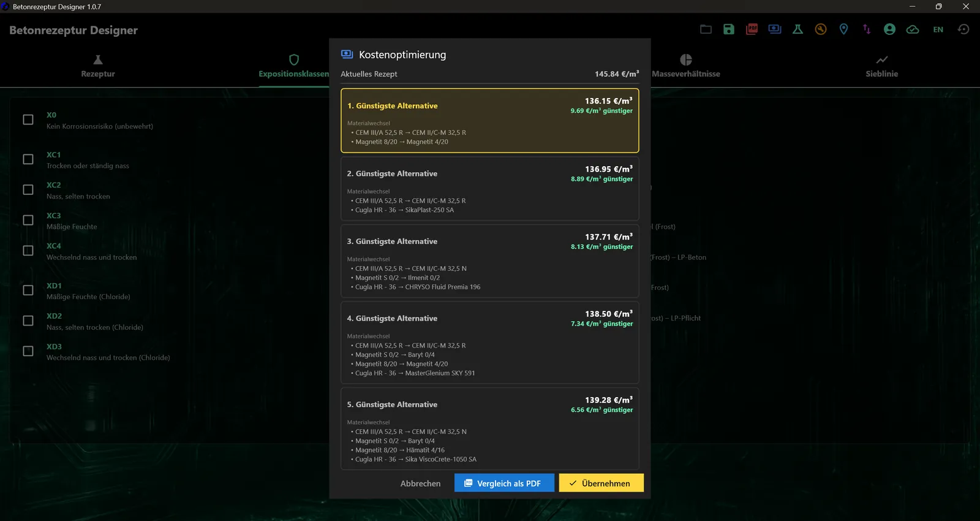
Task: Apply selection with the Übernehmen button
Action: pos(601,483)
